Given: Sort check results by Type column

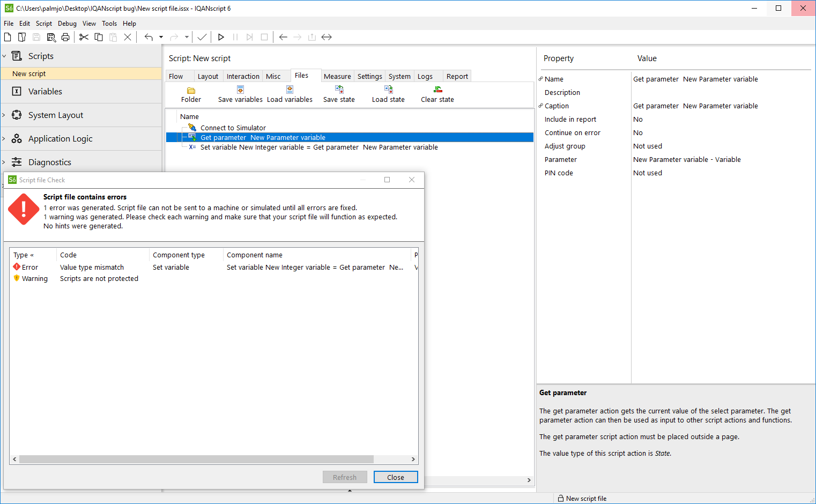Looking at the screenshot, I should (x=33, y=255).
